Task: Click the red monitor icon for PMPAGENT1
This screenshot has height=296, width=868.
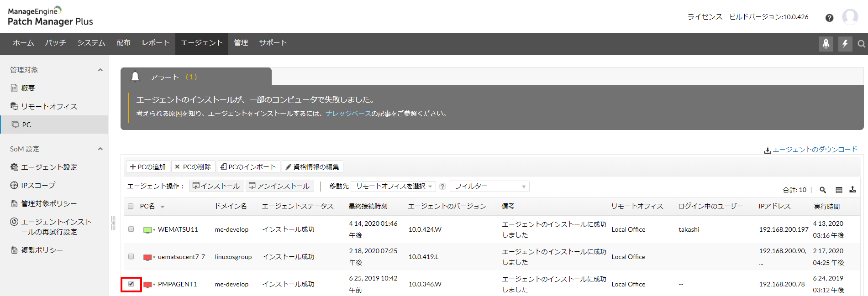Action: click(147, 285)
